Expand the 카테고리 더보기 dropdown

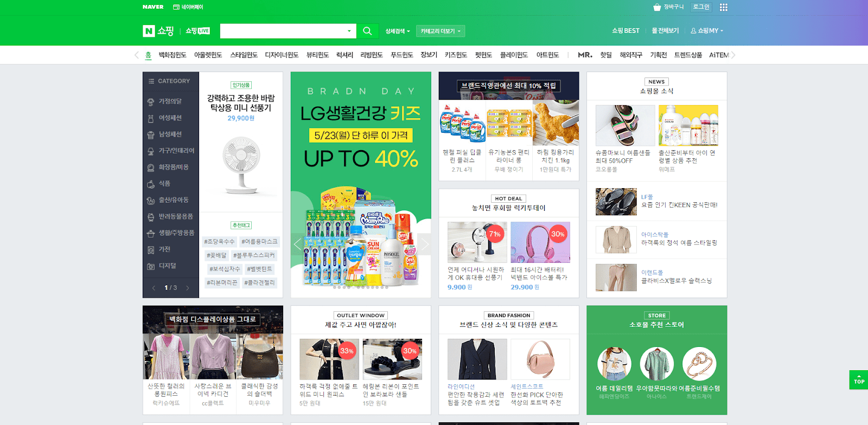441,31
